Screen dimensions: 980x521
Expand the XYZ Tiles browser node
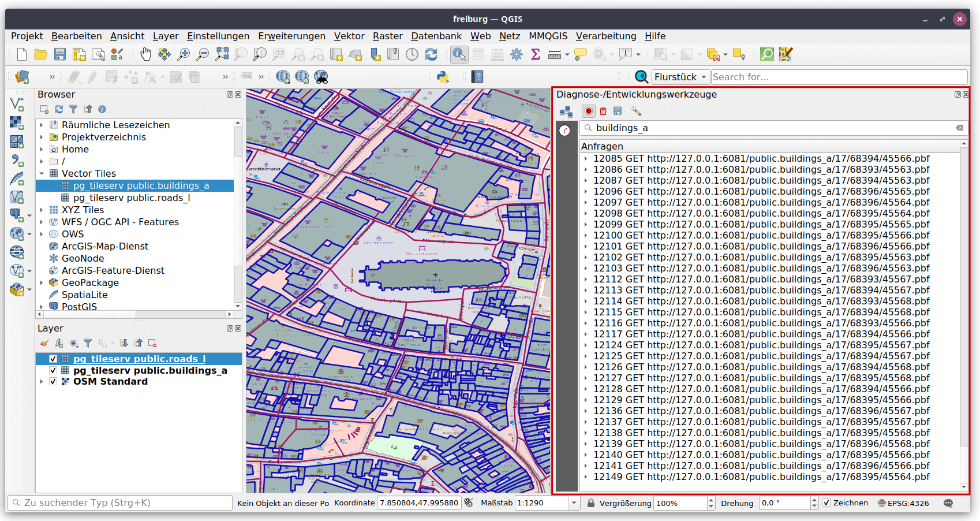click(42, 210)
